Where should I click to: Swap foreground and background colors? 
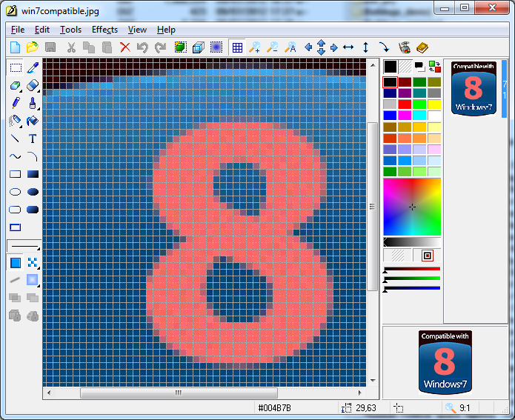pyautogui.click(x=434, y=67)
